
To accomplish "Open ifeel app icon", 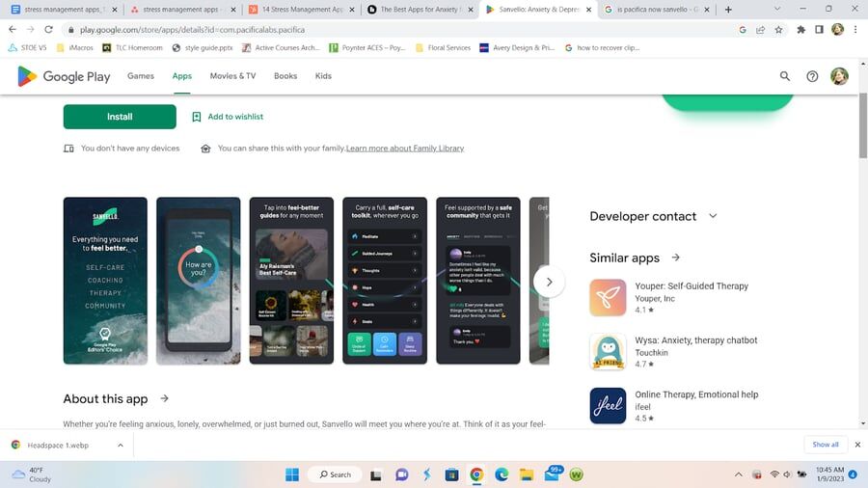I will [608, 406].
